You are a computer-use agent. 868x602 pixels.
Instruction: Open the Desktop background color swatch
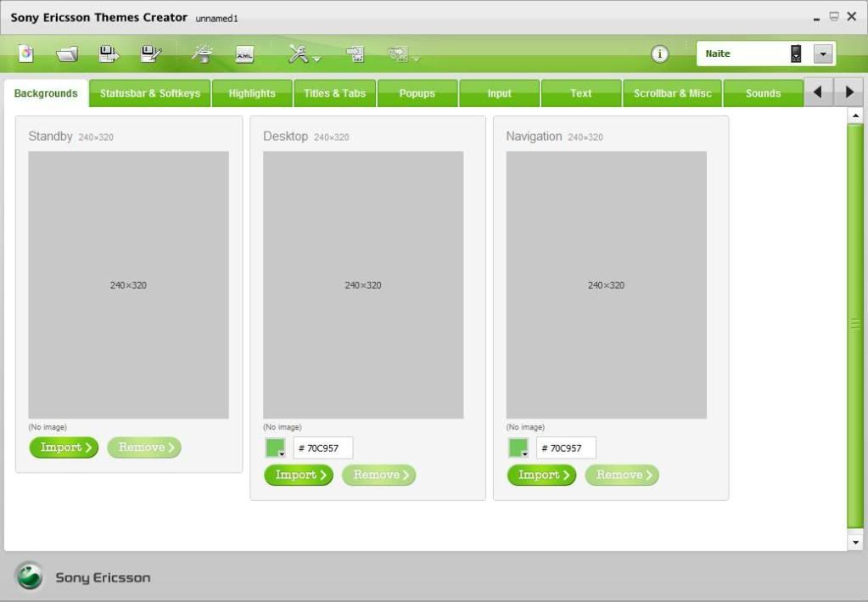275,447
